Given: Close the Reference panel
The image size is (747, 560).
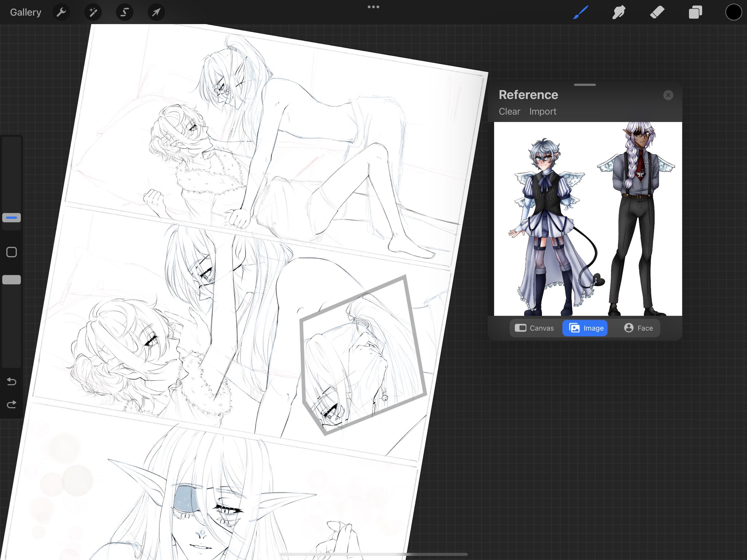Looking at the screenshot, I should coord(668,95).
